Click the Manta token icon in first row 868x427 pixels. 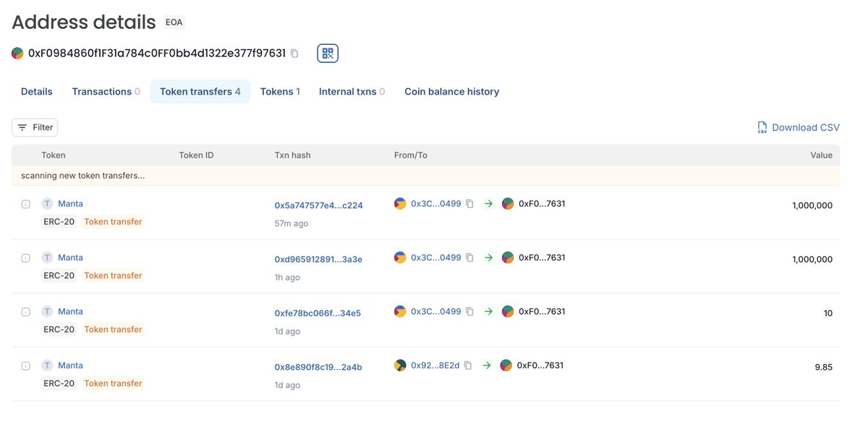point(47,204)
